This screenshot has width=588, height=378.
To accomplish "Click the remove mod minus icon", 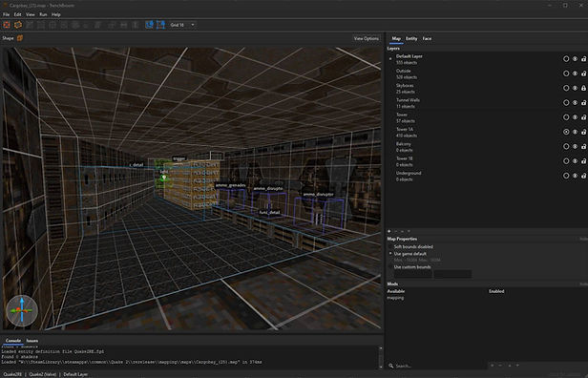I will coord(501,366).
